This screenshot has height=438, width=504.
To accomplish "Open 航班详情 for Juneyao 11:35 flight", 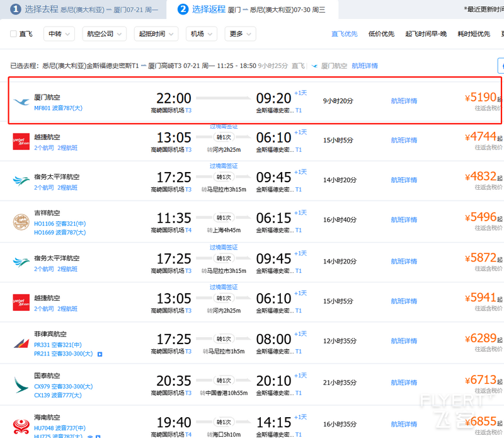I will (x=404, y=220).
